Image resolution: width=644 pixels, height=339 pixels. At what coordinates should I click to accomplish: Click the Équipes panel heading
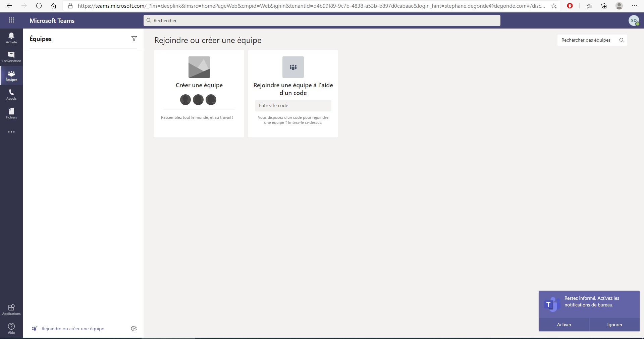pos(41,39)
